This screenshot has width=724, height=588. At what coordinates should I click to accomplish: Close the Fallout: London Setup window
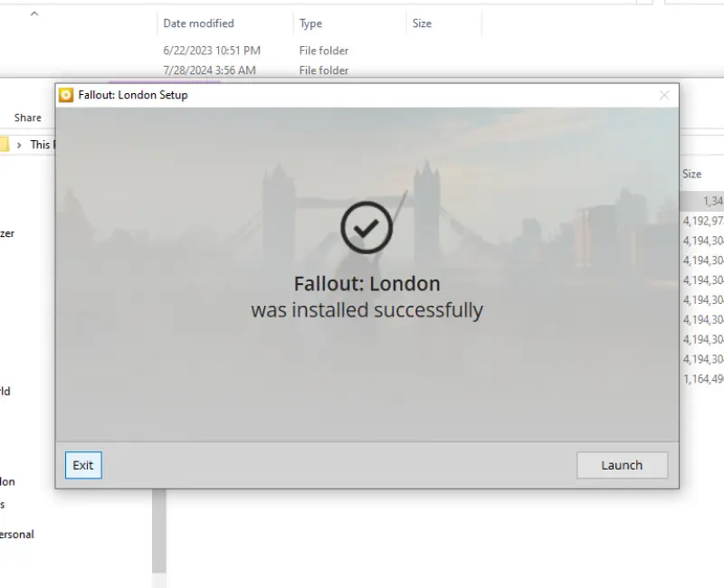pos(664,95)
